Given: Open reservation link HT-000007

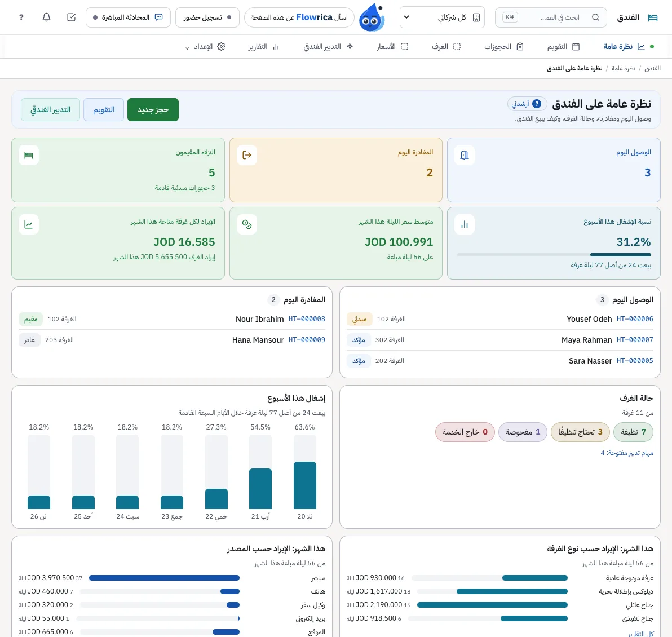Looking at the screenshot, I should [635, 340].
